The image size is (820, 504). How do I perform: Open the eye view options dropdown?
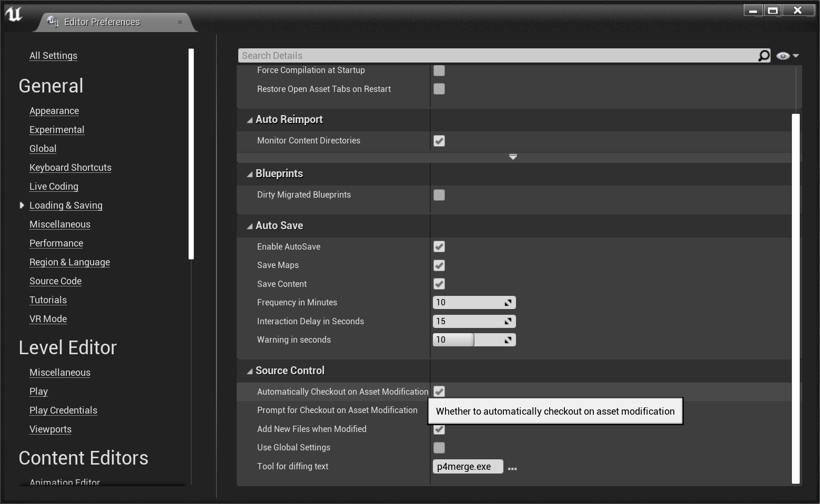[787, 56]
